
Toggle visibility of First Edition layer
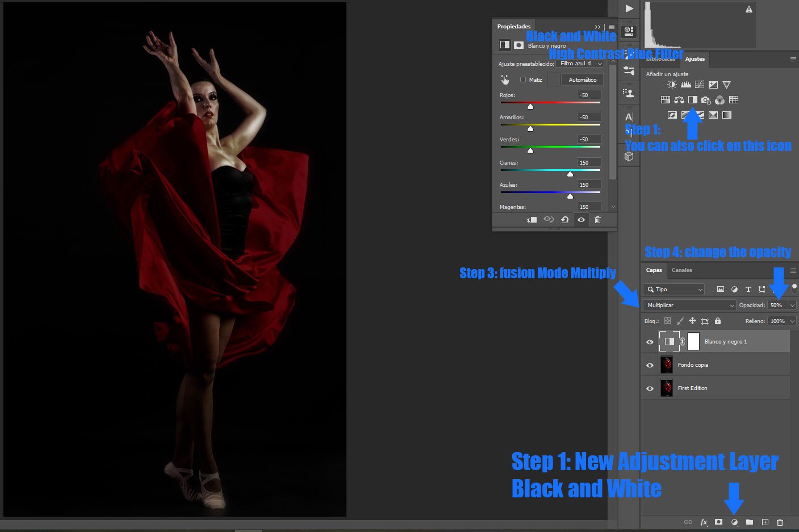point(650,388)
